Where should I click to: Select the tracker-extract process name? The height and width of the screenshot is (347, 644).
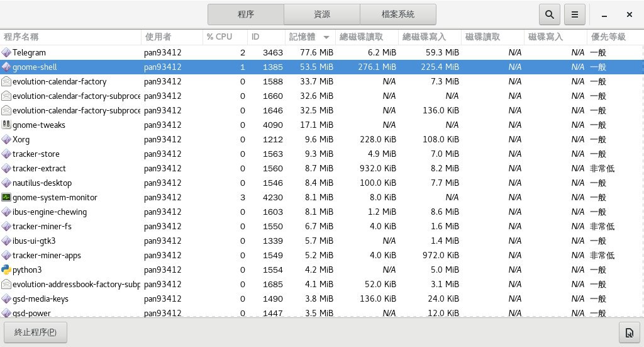tap(39, 168)
